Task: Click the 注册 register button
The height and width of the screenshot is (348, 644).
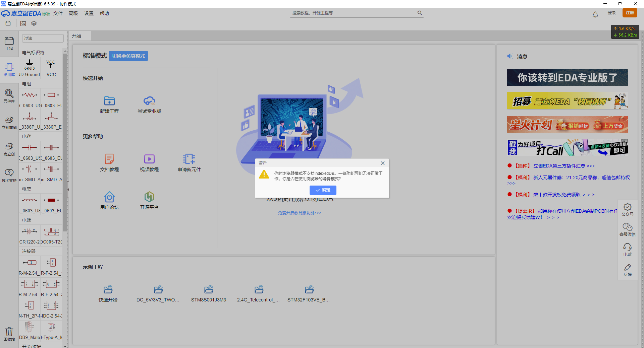Action: point(630,13)
